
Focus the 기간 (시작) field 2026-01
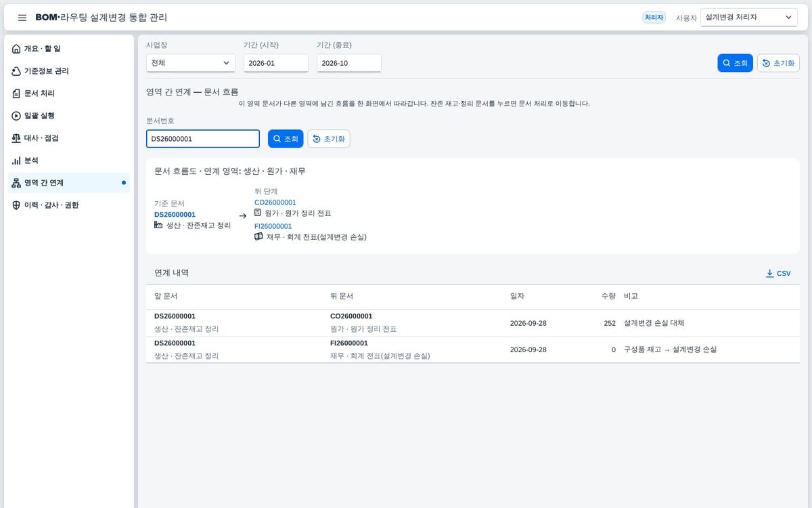[276, 63]
